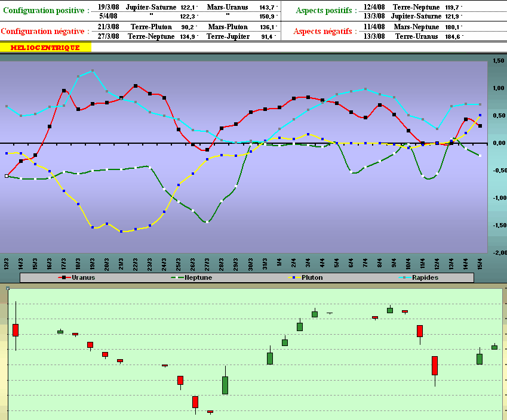
Task: Click the tall green candlestick on 28/3
Action: click(x=225, y=385)
